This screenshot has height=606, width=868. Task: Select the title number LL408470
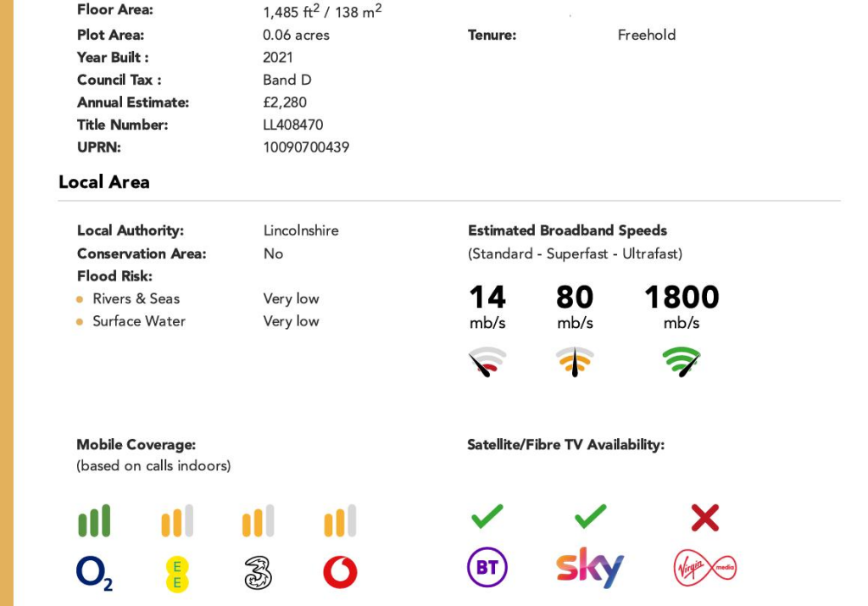tap(292, 125)
